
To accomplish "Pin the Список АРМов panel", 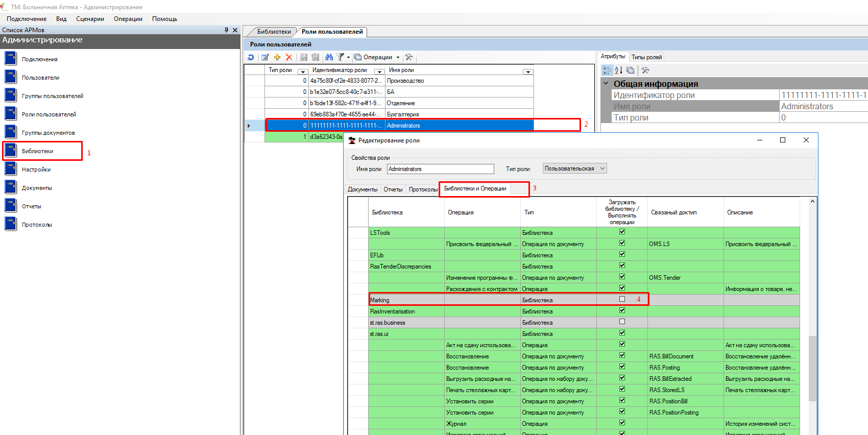I will pyautogui.click(x=226, y=30).
